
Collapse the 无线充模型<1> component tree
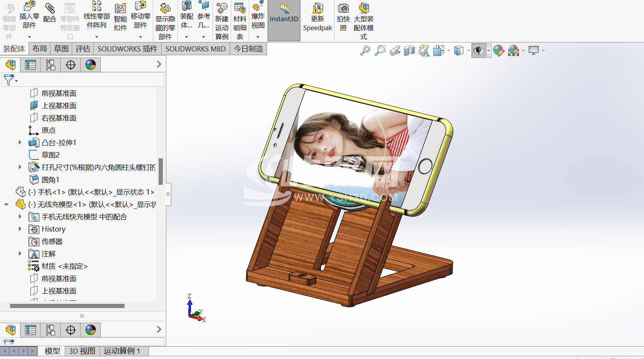(7, 205)
